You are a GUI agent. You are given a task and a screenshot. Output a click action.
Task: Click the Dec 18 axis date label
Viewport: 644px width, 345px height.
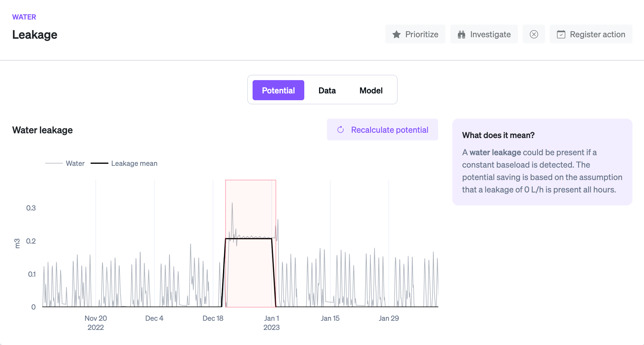[x=213, y=318]
